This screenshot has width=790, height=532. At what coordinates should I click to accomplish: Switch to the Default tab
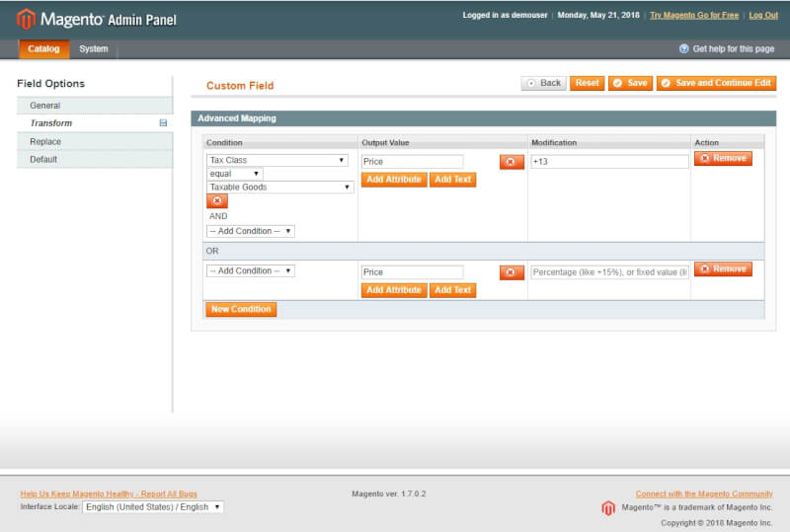tap(95, 159)
